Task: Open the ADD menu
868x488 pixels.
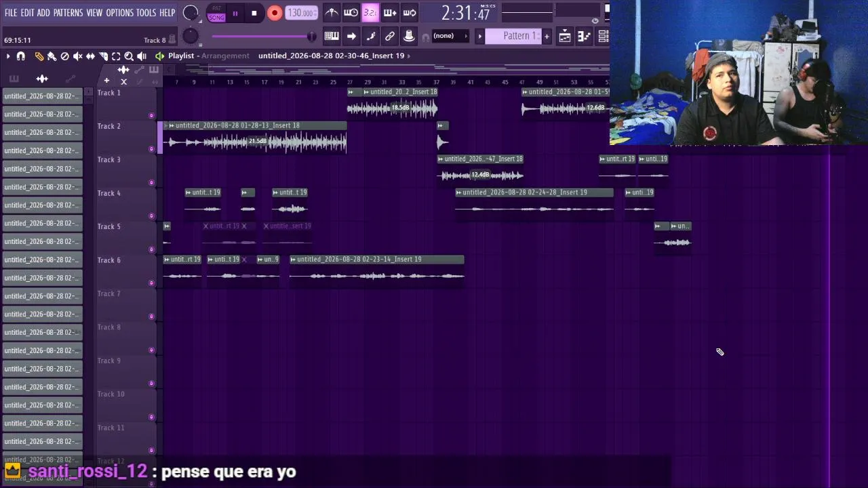Action: pos(43,13)
